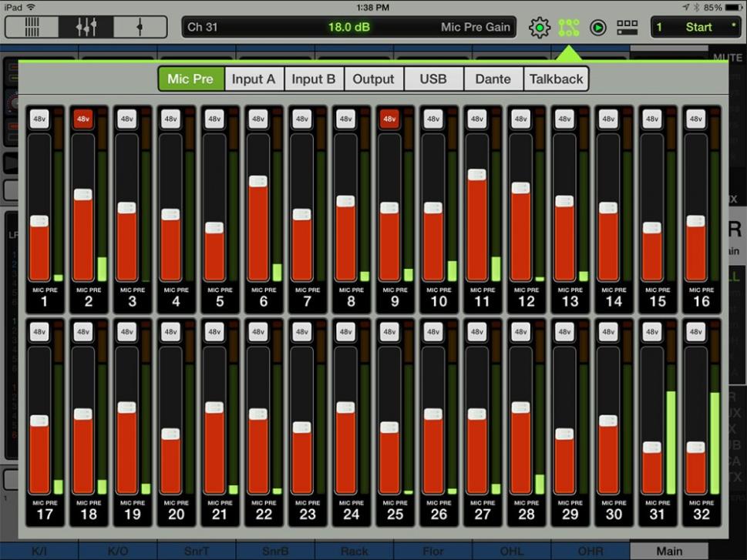Screen dimensions: 747x560
Task: Click the Mic Pre 11 gain fader handle
Action: click(477, 175)
